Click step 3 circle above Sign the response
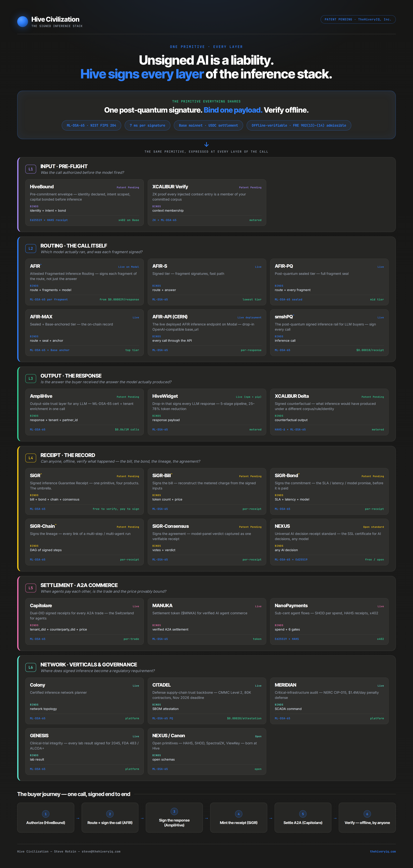This screenshot has width=413, height=868. [x=174, y=811]
